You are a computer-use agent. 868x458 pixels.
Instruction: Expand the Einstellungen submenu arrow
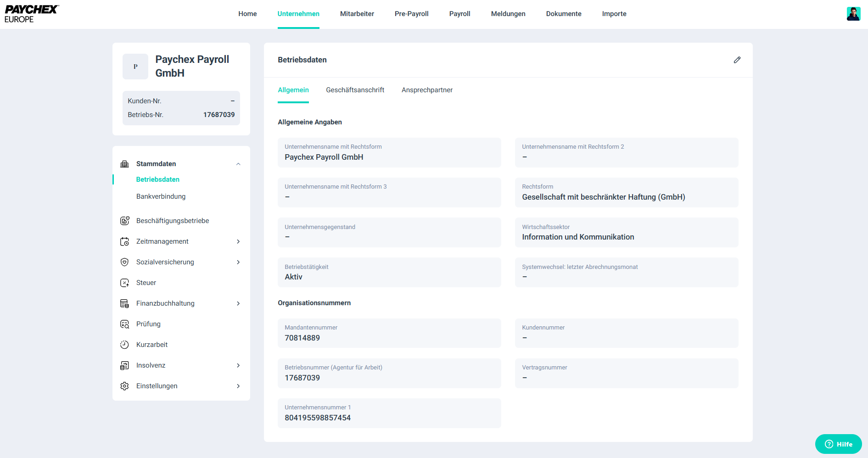point(238,386)
